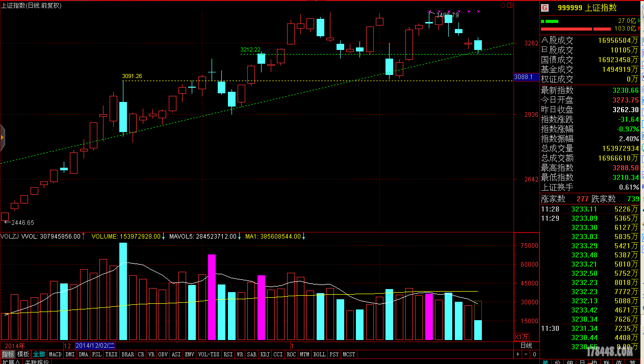Toggle the 指标 indicator mode button
This screenshot has height=364, width=644.
tap(8, 354)
